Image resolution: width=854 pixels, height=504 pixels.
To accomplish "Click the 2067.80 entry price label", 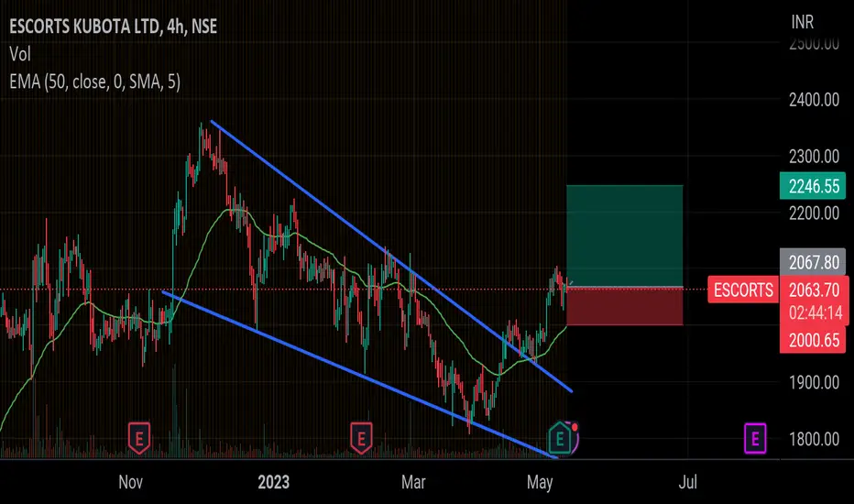I will [x=813, y=262].
